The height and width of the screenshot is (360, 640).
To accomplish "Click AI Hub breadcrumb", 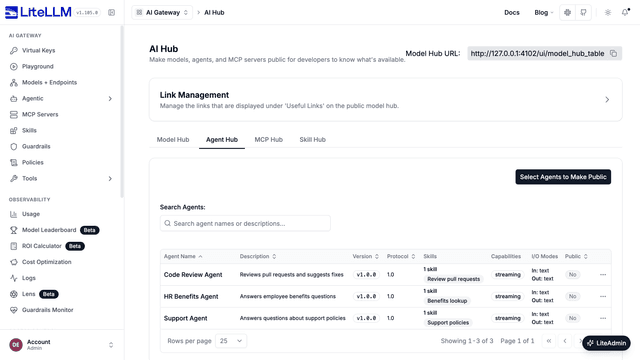I will click(214, 13).
